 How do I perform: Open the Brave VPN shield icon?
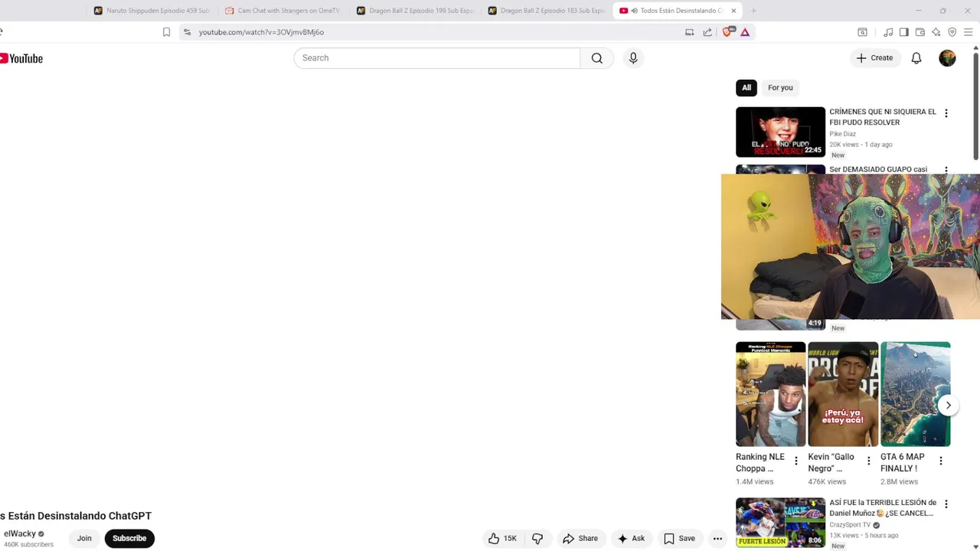click(952, 32)
